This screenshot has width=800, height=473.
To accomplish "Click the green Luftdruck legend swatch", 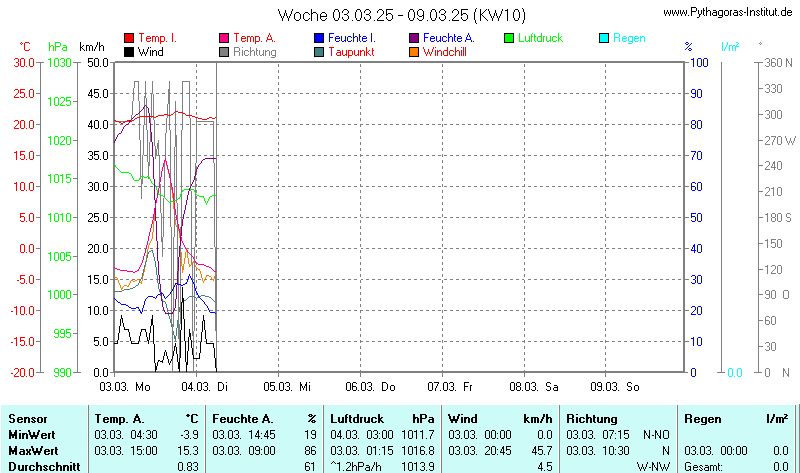I will tap(509, 38).
